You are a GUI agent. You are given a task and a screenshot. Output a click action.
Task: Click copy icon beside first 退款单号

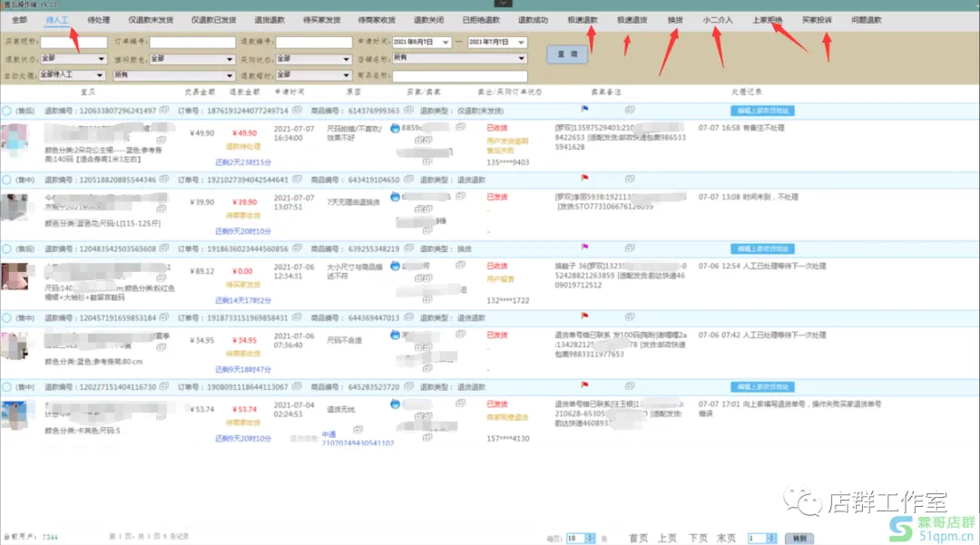pyautogui.click(x=162, y=110)
